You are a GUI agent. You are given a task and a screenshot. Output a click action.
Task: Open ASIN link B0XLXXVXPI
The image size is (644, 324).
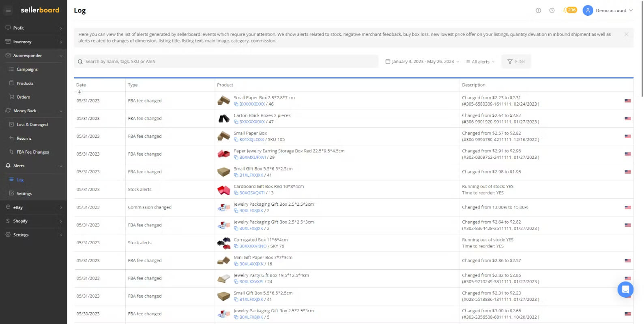click(x=251, y=282)
